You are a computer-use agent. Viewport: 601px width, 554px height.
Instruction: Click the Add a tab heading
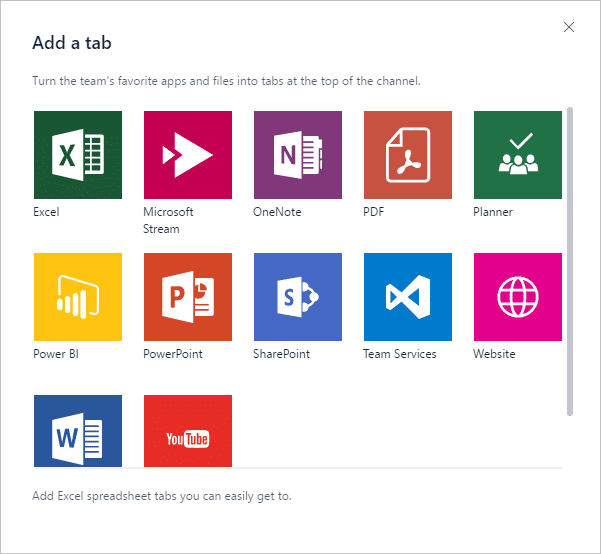pos(72,43)
